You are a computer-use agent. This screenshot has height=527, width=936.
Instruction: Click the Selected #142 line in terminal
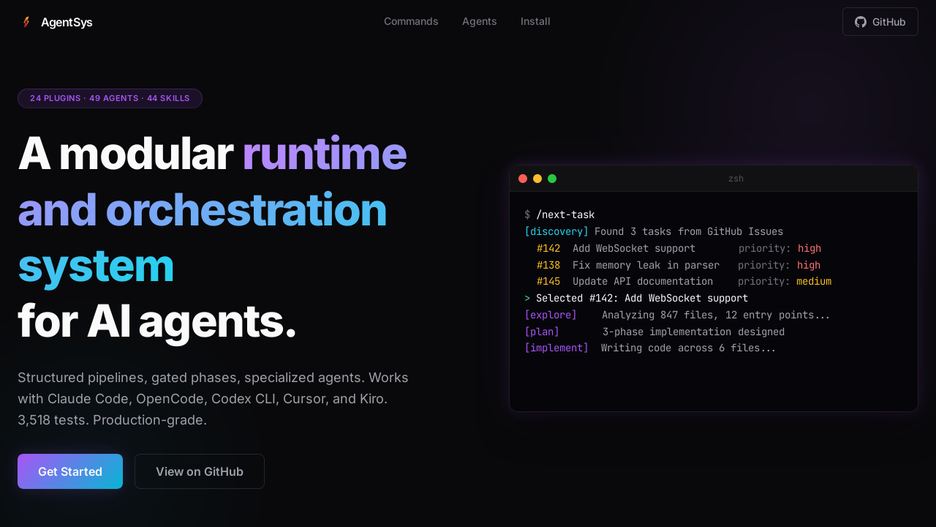[636, 298]
